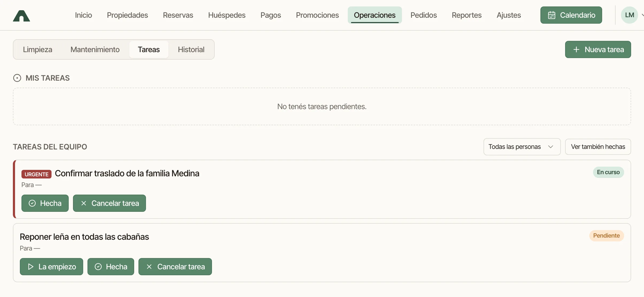The height and width of the screenshot is (297, 644).
Task: Click the chevron in the Todas las personas filter
Action: (551, 147)
